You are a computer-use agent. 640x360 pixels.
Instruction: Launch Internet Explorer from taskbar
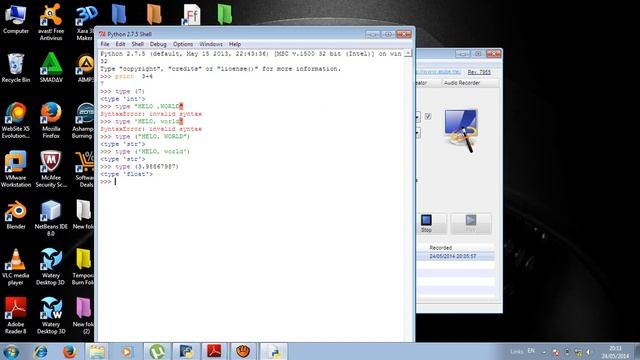[x=40, y=351]
